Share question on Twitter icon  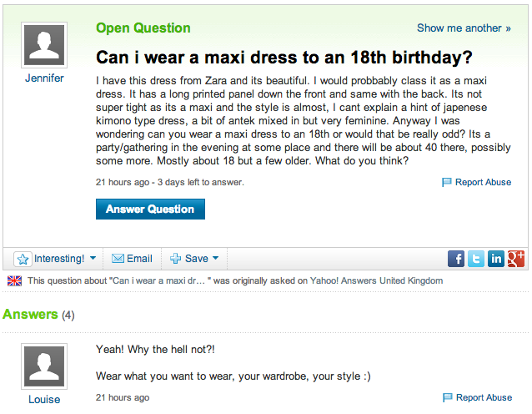pos(476,259)
